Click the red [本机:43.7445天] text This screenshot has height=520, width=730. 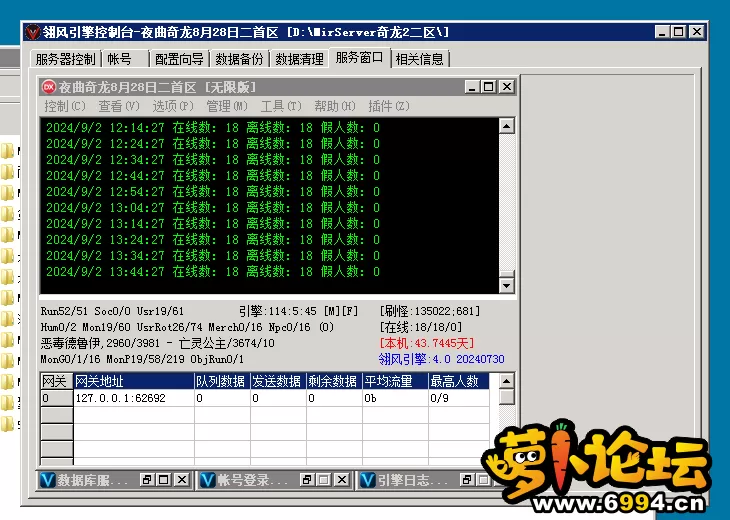click(426, 343)
